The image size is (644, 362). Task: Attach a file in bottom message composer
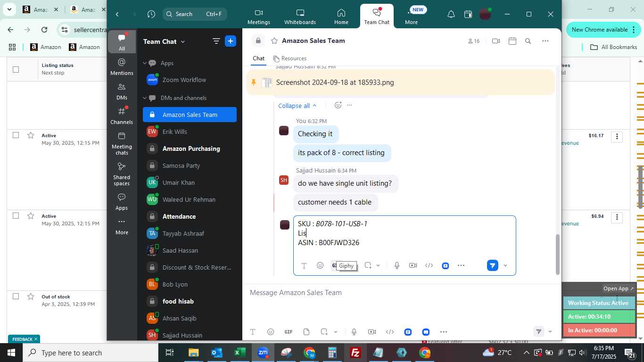[x=306, y=332]
